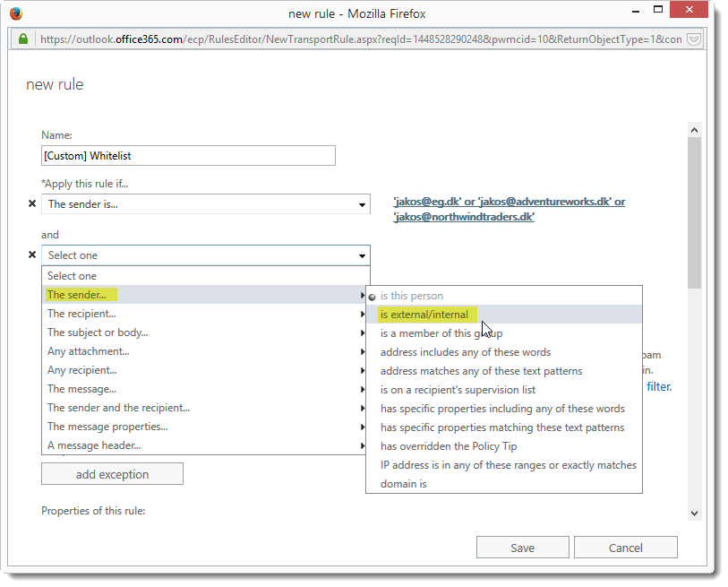Viewport: 728px width, 587px height.
Task: Minimize the Firefox window
Action: tap(636, 11)
